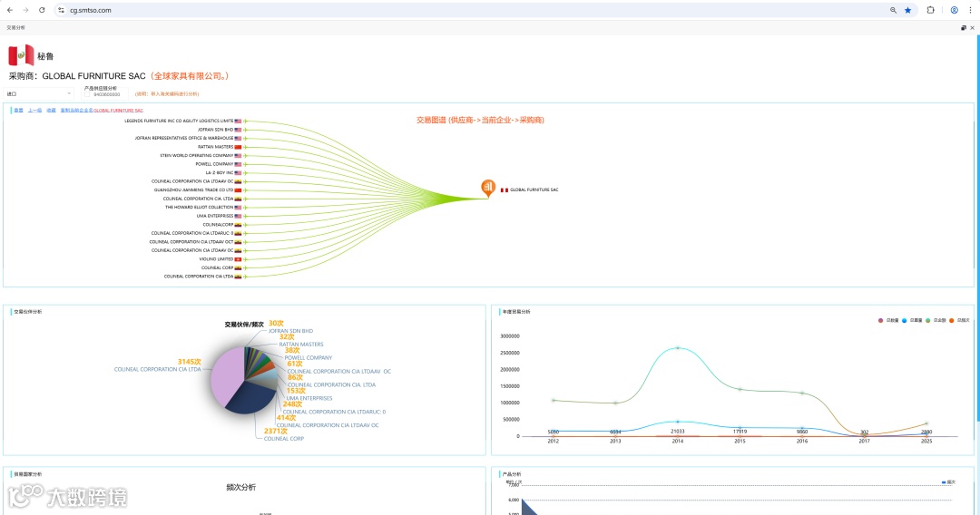Click supplier COLINEAL CORPORATION CIA LTDARUC: 0 in graph
The image size is (980, 515).
click(191, 233)
